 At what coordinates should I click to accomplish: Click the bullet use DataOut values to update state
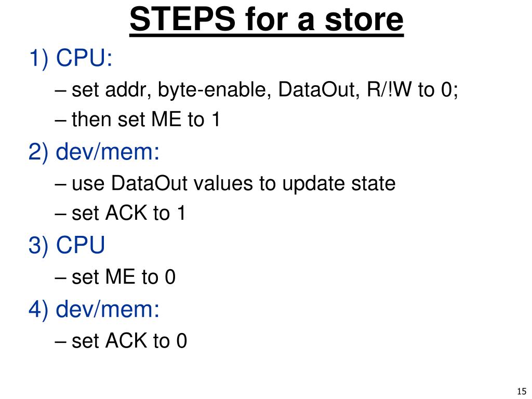[225, 183]
